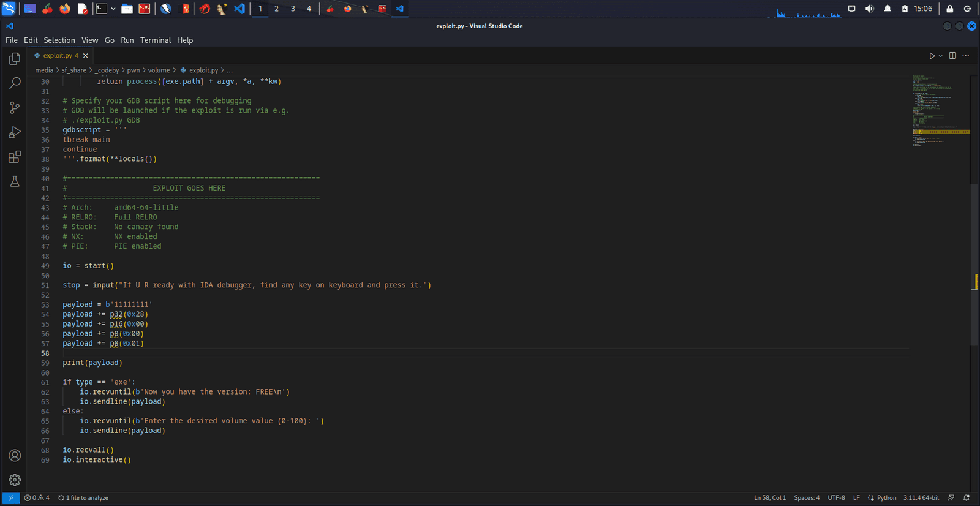
Task: Run the Python file with play button
Action: click(932, 56)
